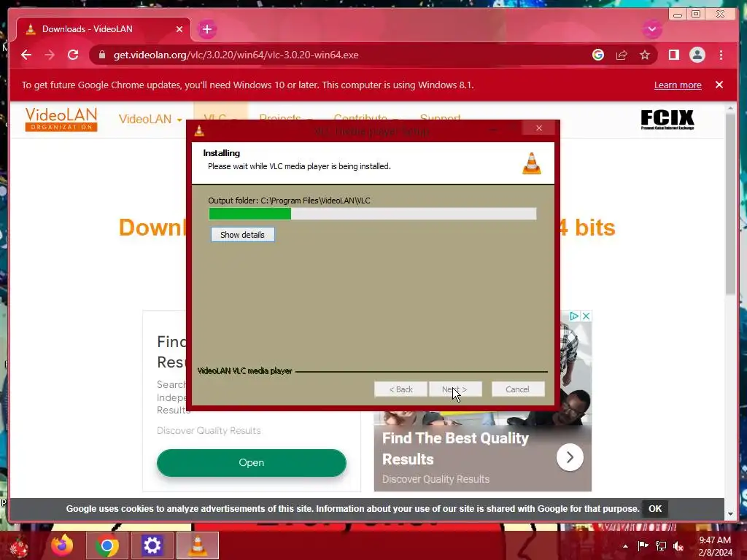
Task: Click the network tray icon
Action: click(x=661, y=545)
